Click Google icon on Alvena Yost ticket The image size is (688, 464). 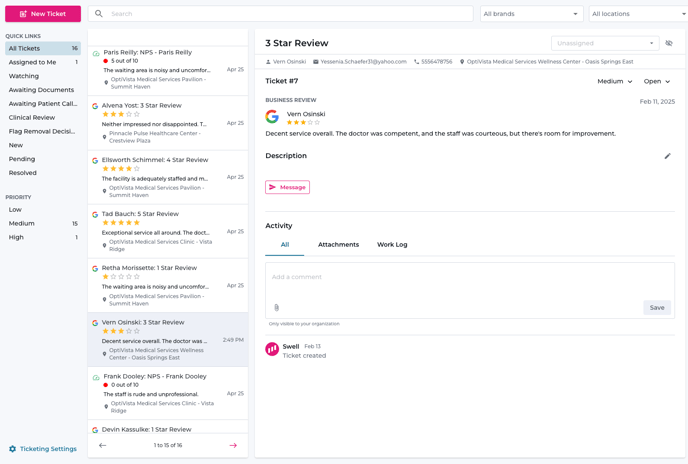[x=95, y=106]
